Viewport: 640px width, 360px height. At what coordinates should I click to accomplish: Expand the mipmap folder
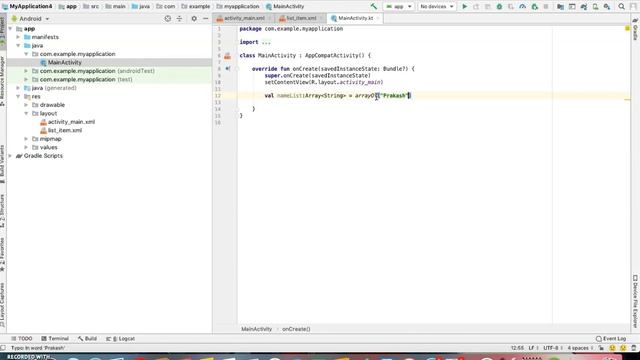tap(26, 139)
